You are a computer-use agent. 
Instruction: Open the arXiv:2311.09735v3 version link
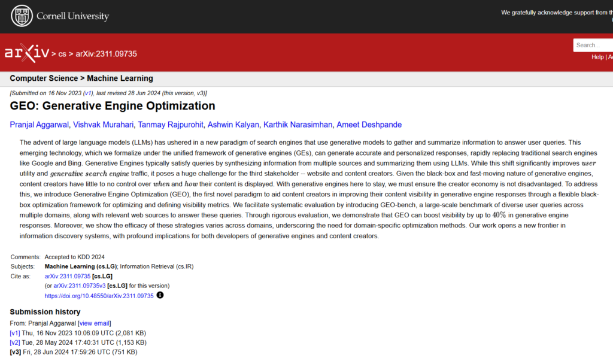pos(80,286)
